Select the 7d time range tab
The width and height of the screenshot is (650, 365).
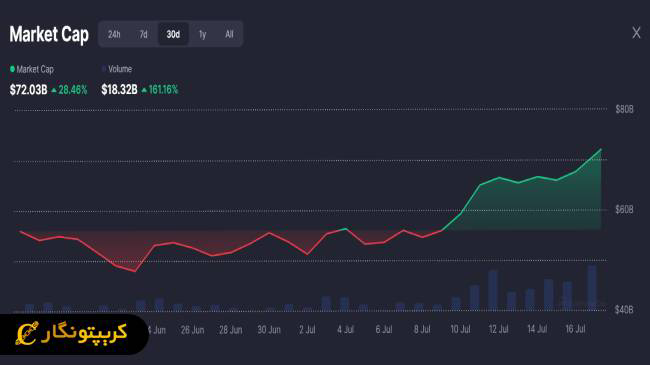143,34
